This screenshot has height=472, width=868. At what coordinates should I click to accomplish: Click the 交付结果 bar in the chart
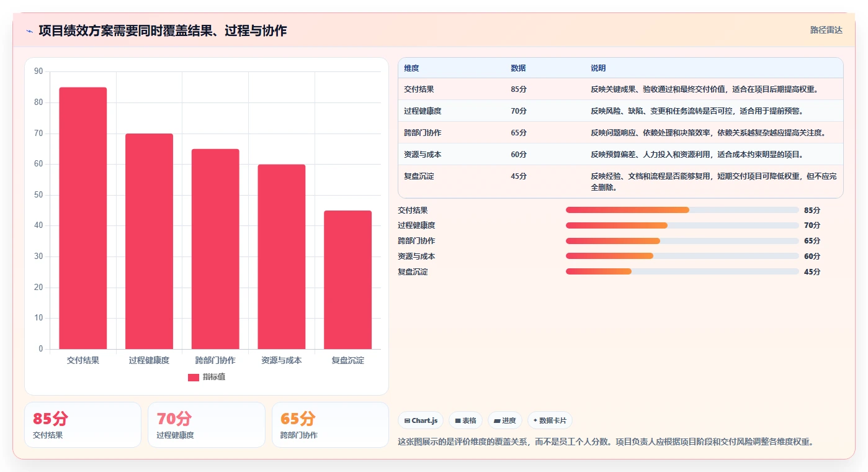tap(83, 218)
